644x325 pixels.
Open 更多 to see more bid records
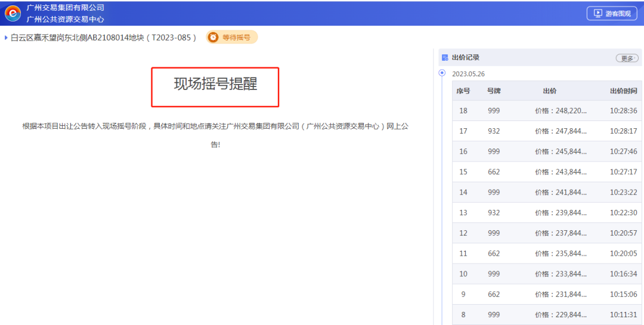[627, 58]
